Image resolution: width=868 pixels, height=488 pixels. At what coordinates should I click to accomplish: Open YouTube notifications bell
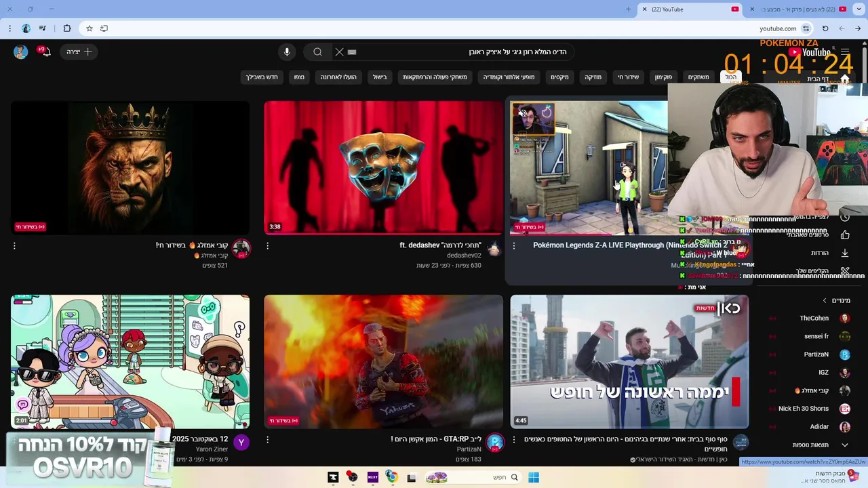pyautogui.click(x=45, y=52)
